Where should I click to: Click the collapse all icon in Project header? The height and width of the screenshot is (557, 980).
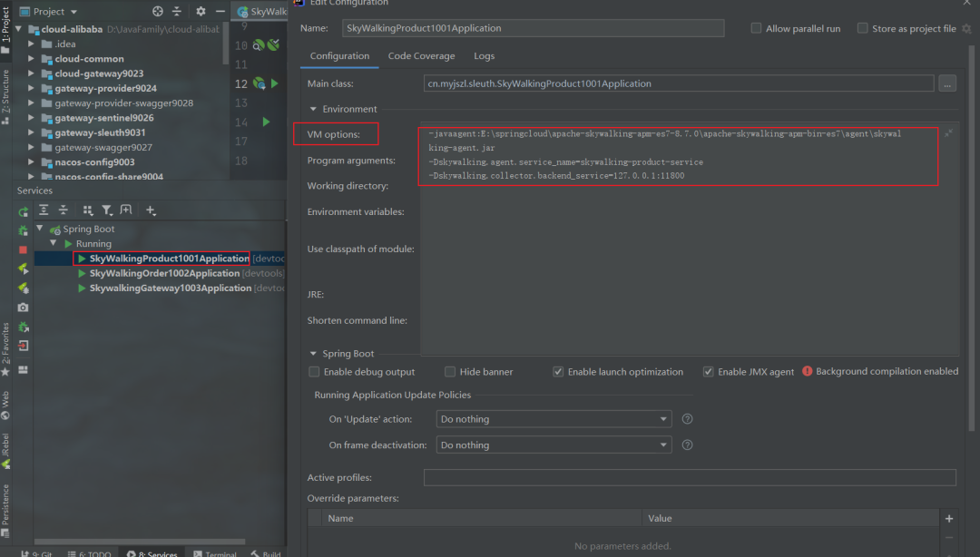coord(177,11)
